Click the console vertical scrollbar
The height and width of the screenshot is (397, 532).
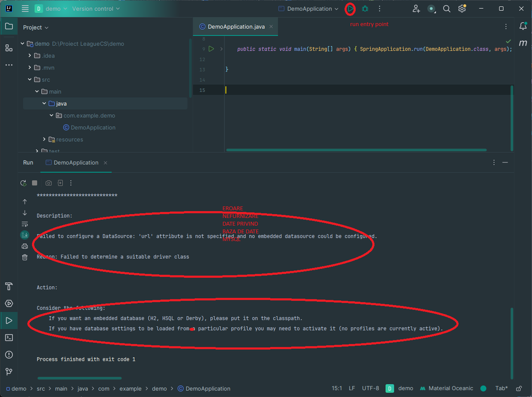pyautogui.click(x=512, y=343)
